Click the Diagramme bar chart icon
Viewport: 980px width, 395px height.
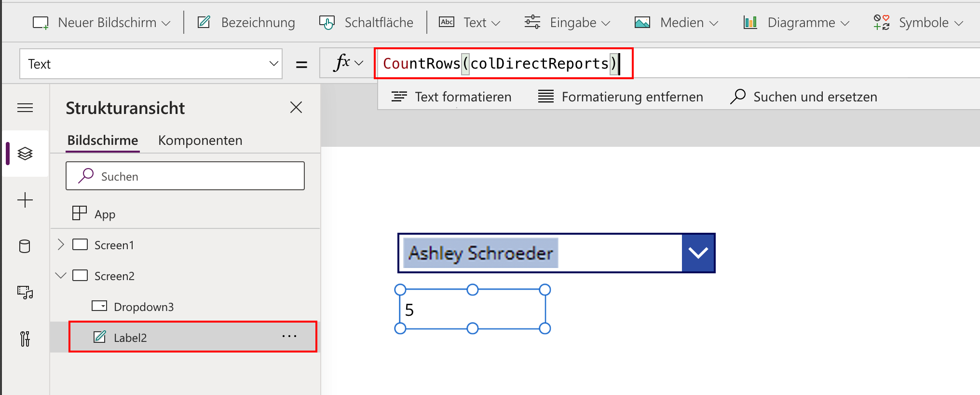(x=750, y=22)
